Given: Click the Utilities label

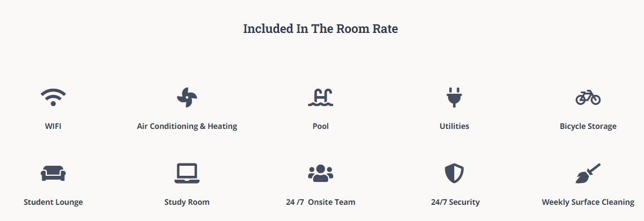Looking at the screenshot, I should point(454,126).
